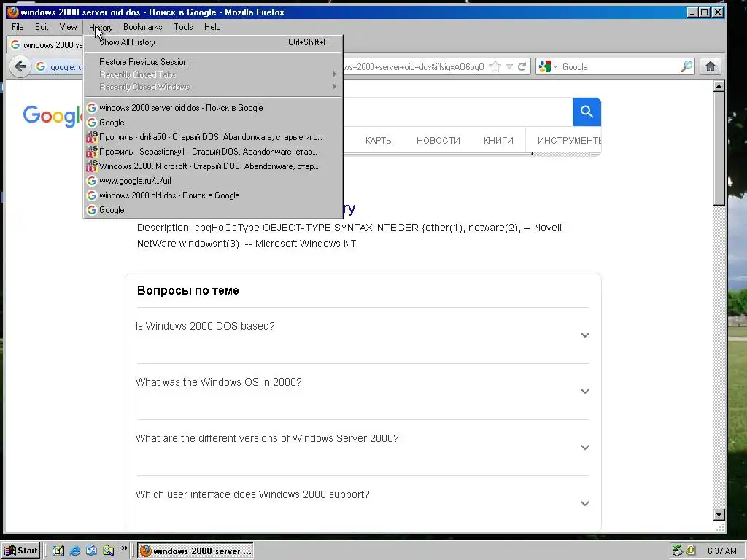Open the Tools menu
Viewport: 747px width, 560px height.
click(183, 27)
